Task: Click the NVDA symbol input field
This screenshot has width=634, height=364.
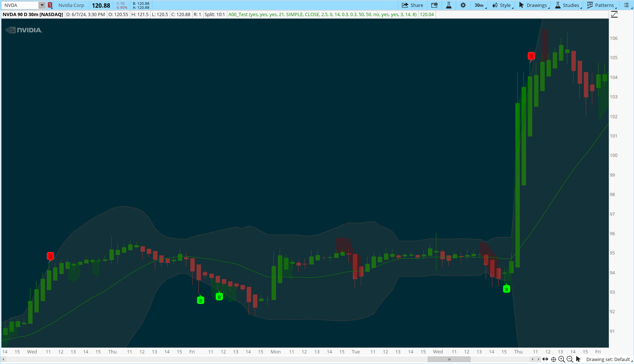Action: [20, 5]
